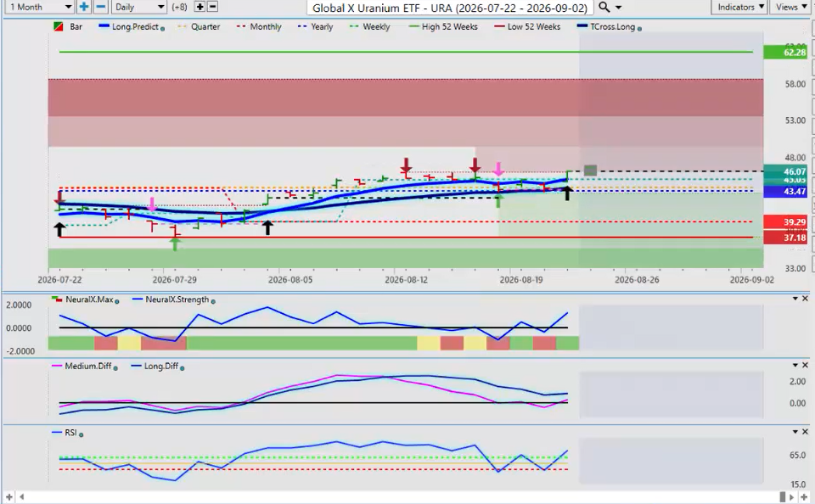The height and width of the screenshot is (504, 815).
Task: Click the left scroll arrow beside the bottom-left plus
Action: click(x=21, y=497)
